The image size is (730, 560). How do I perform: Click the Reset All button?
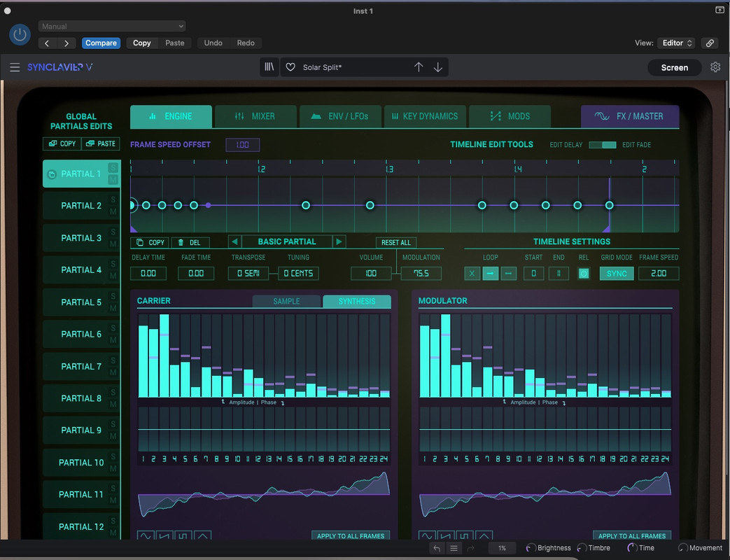point(396,242)
